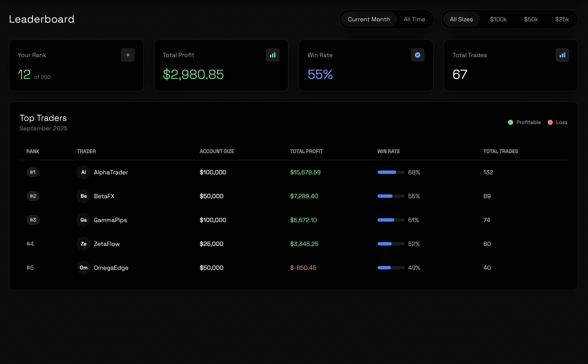Click the Profitable legend label

(529, 122)
